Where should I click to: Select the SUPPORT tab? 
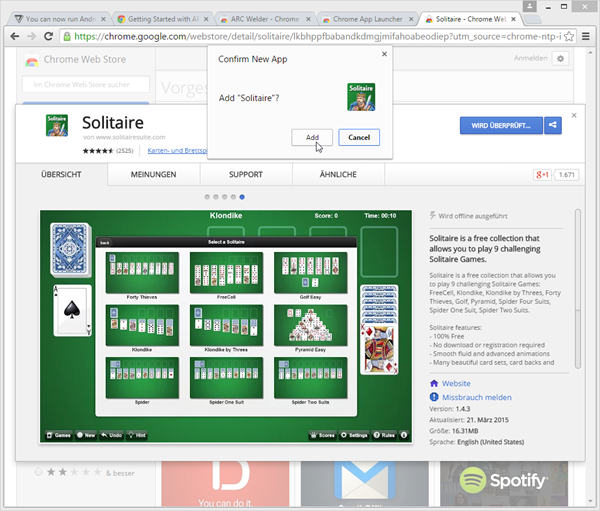(x=246, y=175)
